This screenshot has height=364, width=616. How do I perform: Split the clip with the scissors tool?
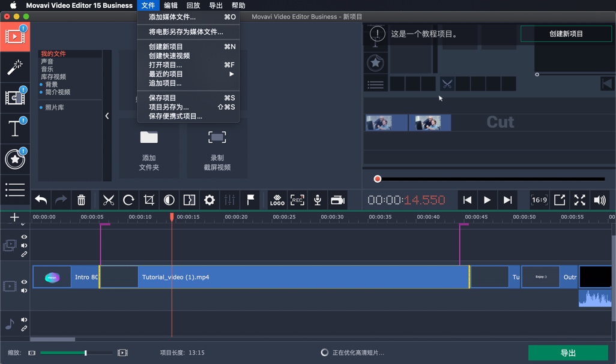[109, 200]
